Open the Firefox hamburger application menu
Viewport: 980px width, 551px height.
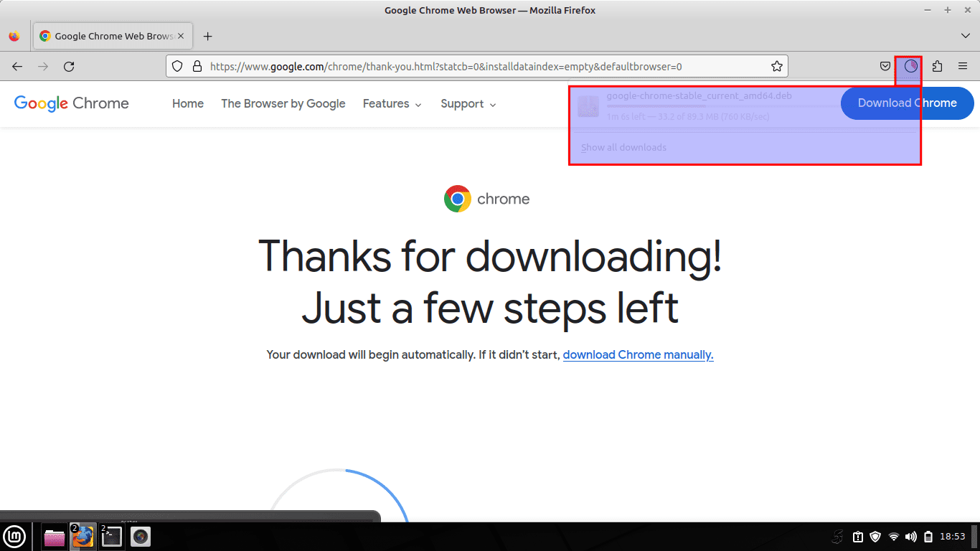[x=963, y=67]
